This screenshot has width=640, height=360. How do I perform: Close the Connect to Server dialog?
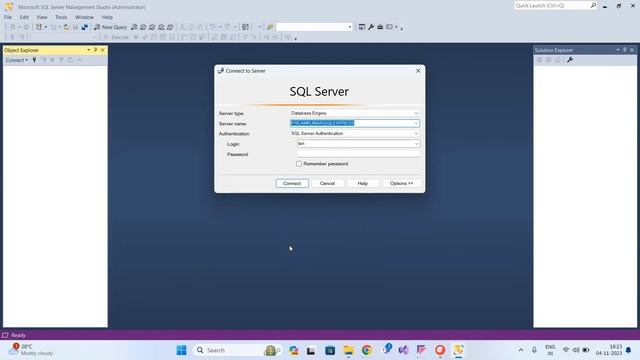418,71
